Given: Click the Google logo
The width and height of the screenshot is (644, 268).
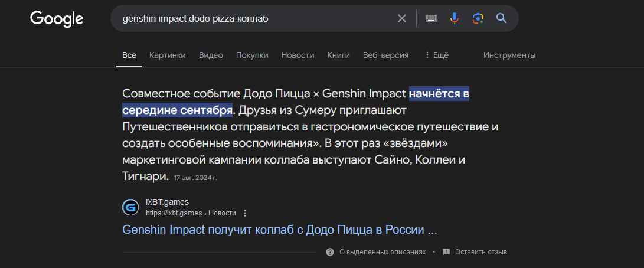Looking at the screenshot, I should coord(57,19).
